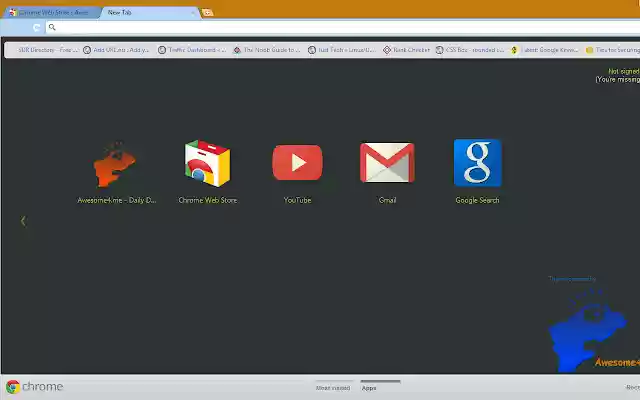Click the Noob Guide bookmark favicon
Screen dimensions: 640x400
tap(237, 50)
